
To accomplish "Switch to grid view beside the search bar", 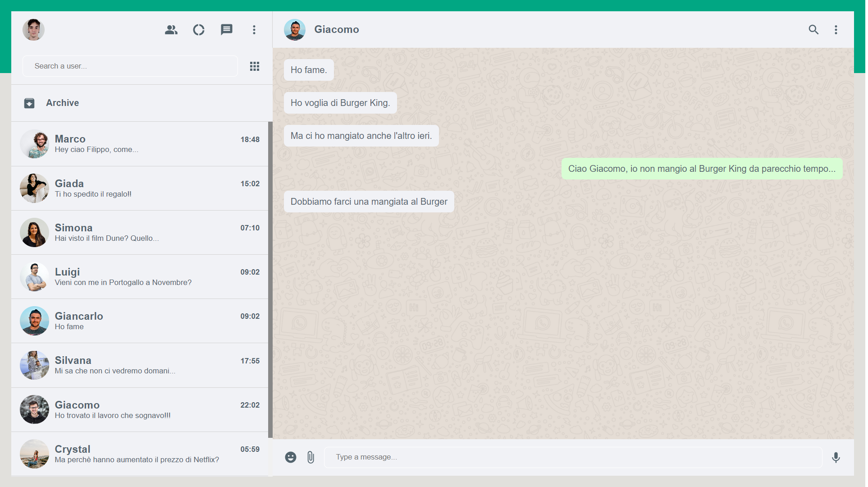I will [x=254, y=66].
